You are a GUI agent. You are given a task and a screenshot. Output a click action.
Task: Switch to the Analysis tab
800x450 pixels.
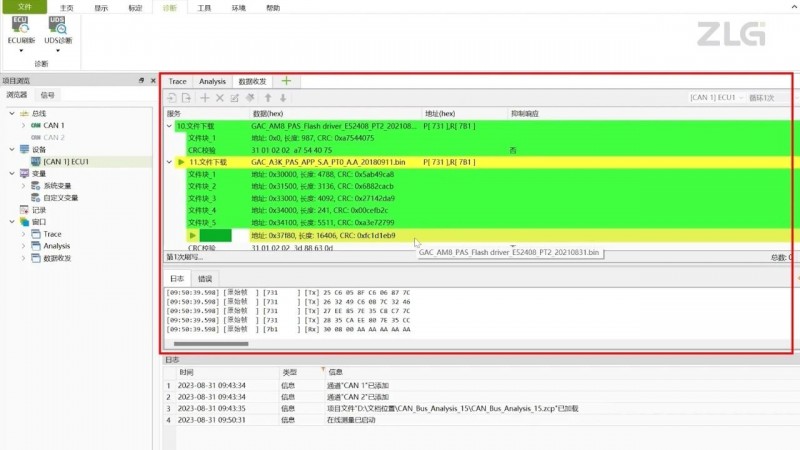[212, 81]
